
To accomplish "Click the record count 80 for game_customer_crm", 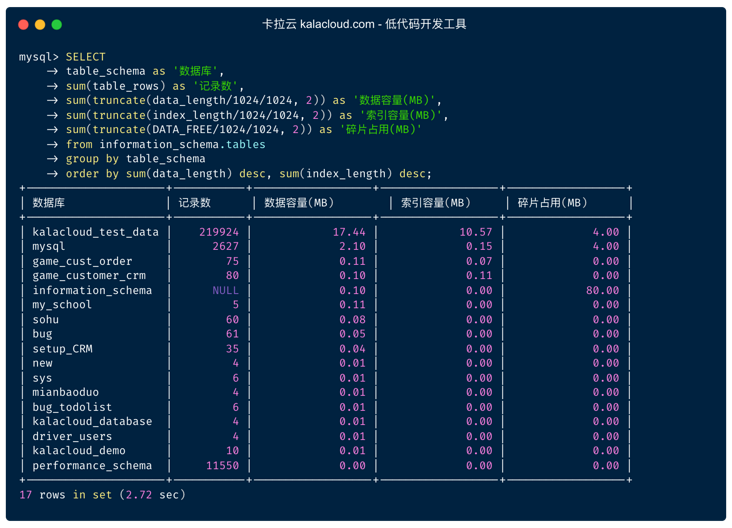I will pos(232,276).
